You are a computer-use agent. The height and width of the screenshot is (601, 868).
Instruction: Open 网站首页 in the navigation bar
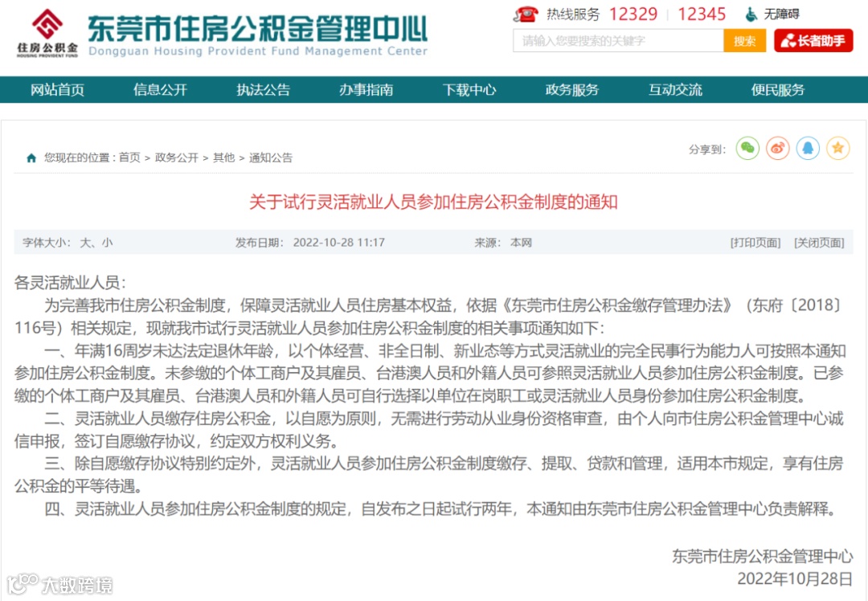coord(58,90)
